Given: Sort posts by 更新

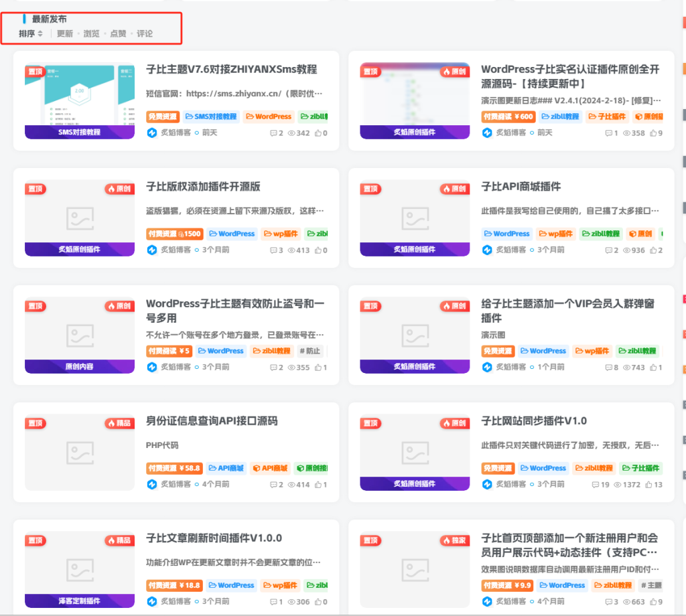Looking at the screenshot, I should [65, 33].
